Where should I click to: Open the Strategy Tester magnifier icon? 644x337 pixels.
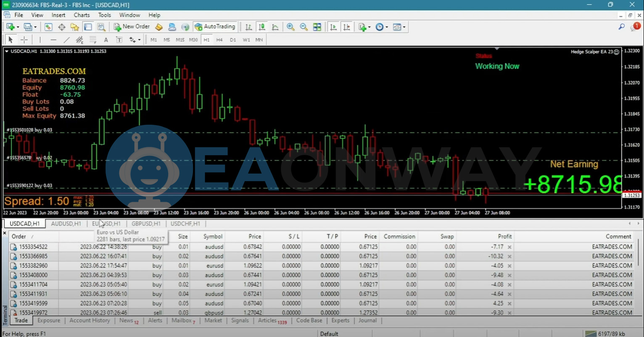click(101, 27)
